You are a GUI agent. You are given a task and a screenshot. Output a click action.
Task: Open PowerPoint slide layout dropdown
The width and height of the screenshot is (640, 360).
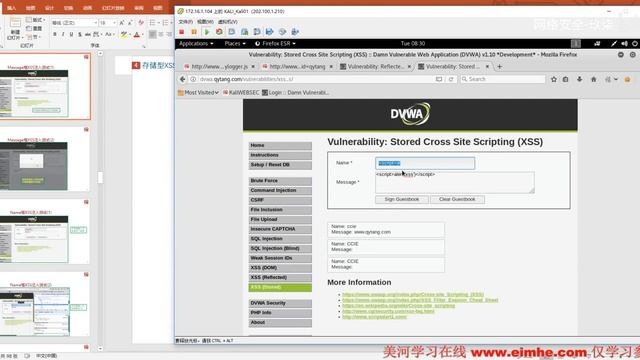[x=36, y=20]
